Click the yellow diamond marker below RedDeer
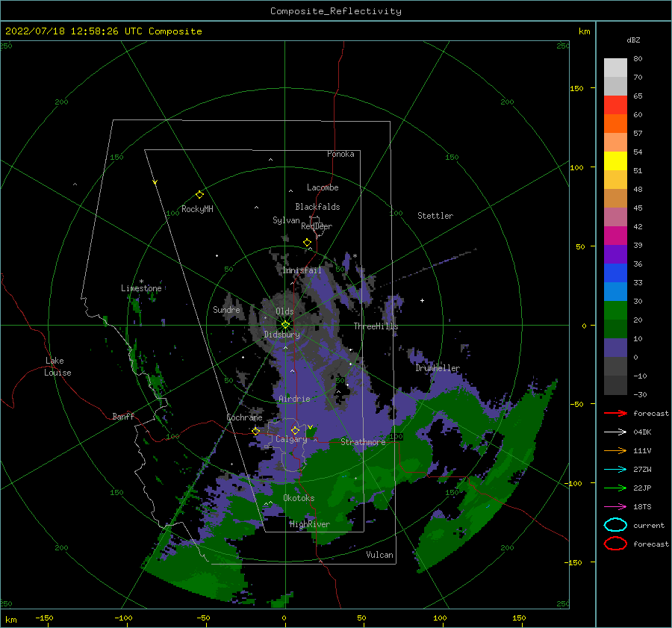Screen dimensions: 672x628 308,243
